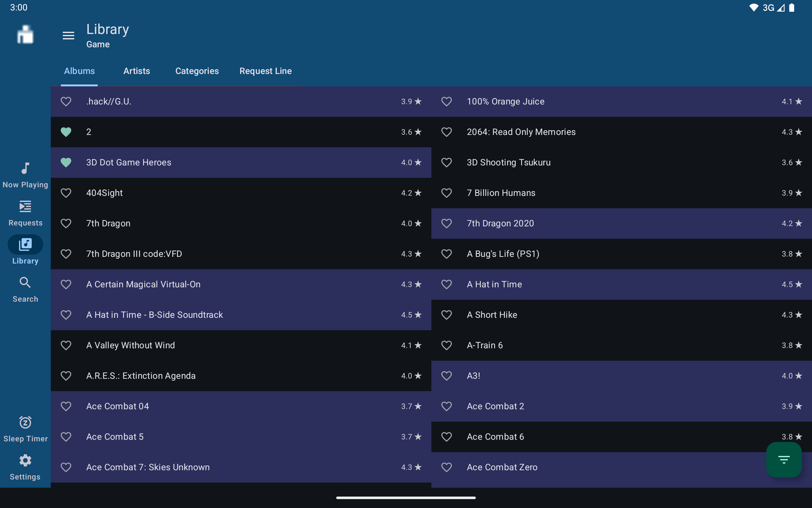Favorite A Certain Magical Virtual-On
Image resolution: width=812 pixels, height=508 pixels.
coord(66,284)
